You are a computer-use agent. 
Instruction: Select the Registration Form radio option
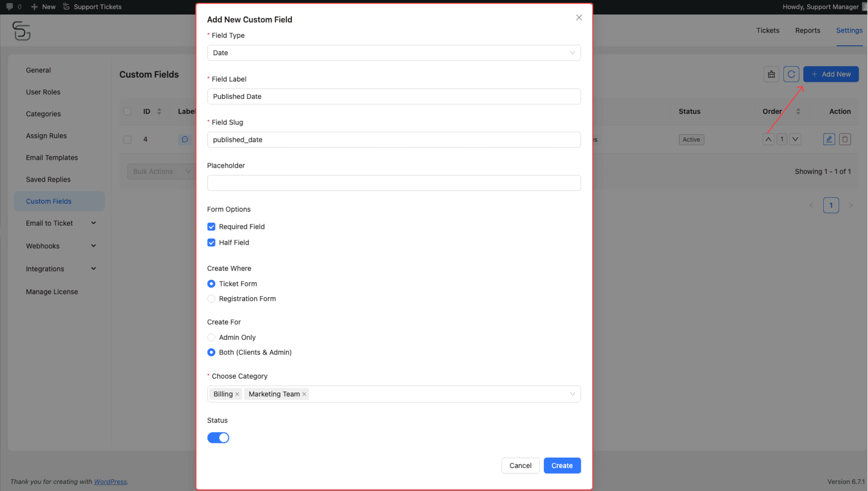[211, 299]
